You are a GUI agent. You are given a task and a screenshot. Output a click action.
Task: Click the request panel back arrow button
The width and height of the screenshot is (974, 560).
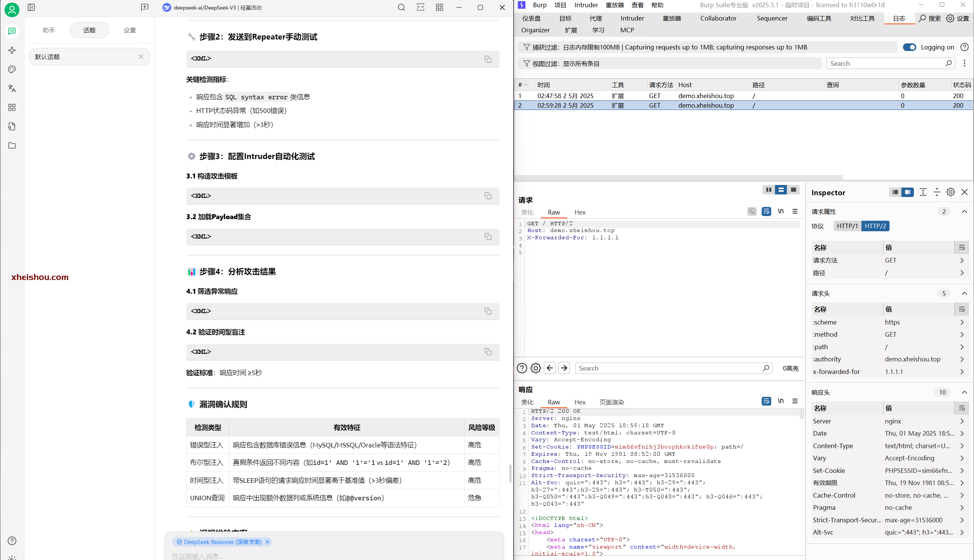550,368
